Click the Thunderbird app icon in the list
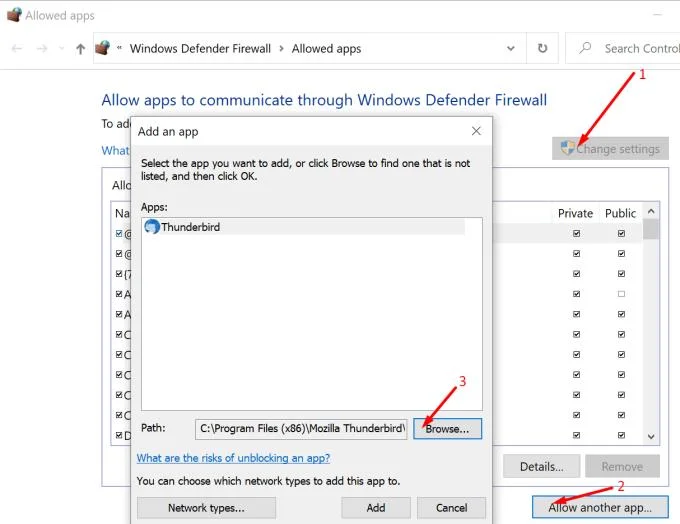Viewport: 680px width, 524px height. [x=152, y=226]
